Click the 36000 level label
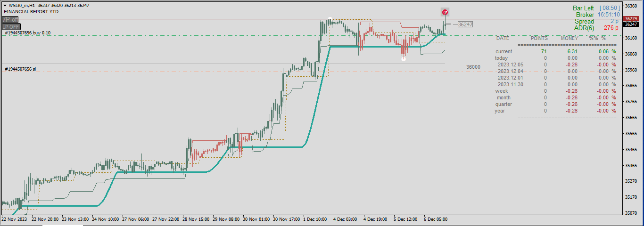 [473, 67]
